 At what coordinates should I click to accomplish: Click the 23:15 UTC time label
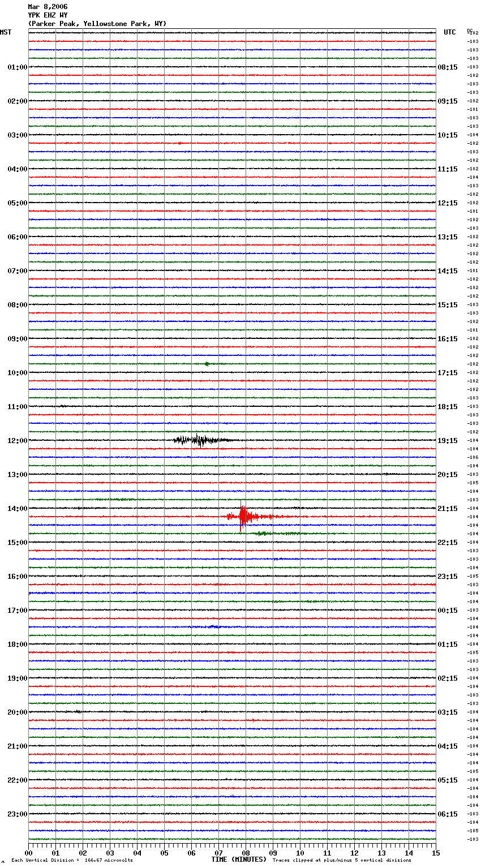tap(448, 577)
